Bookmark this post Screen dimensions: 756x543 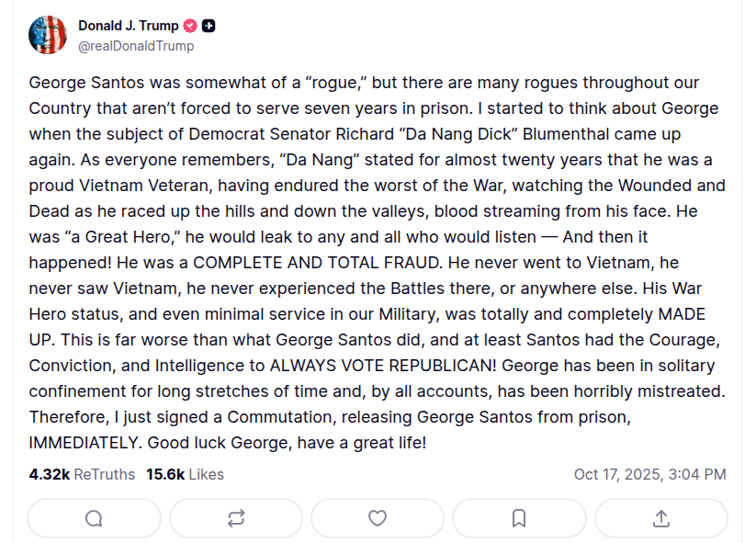tap(519, 518)
